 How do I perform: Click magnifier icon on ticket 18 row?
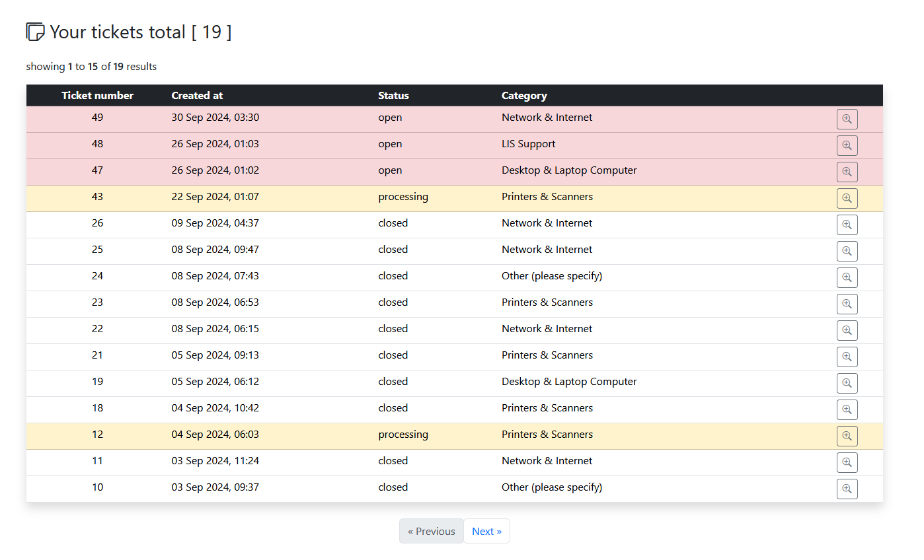click(x=847, y=409)
